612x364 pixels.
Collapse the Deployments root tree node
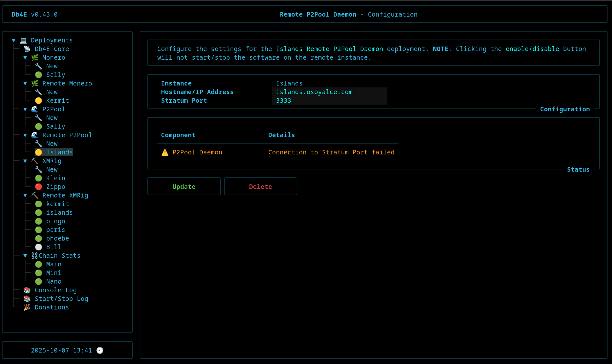(x=14, y=41)
